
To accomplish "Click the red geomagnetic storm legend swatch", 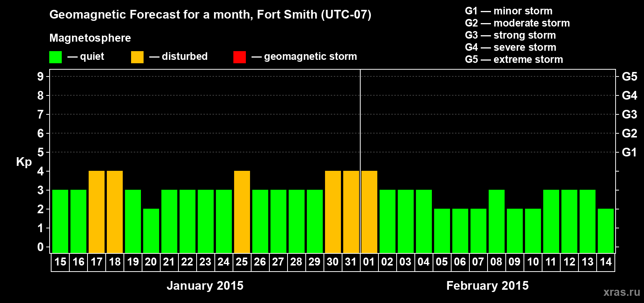I will 240,57.
